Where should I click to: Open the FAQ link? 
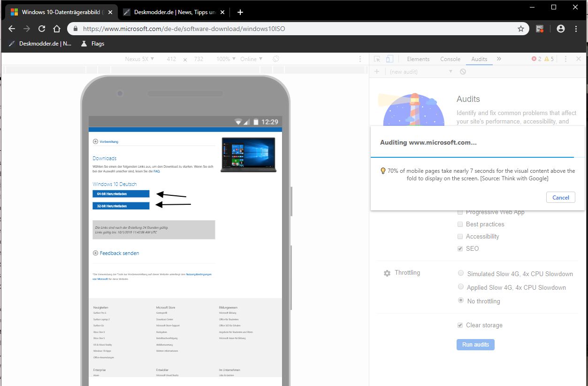(157, 171)
